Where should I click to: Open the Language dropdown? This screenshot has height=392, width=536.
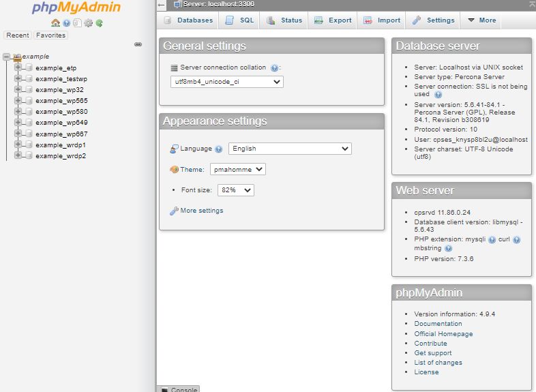click(290, 149)
